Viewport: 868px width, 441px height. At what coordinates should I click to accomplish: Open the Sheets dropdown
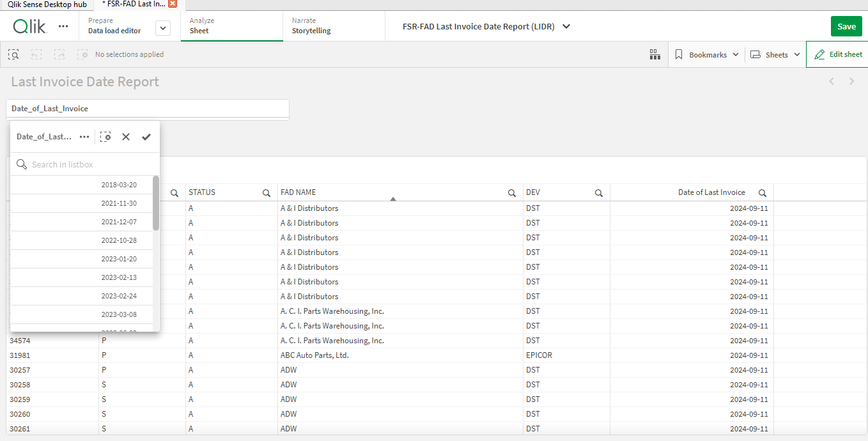775,55
